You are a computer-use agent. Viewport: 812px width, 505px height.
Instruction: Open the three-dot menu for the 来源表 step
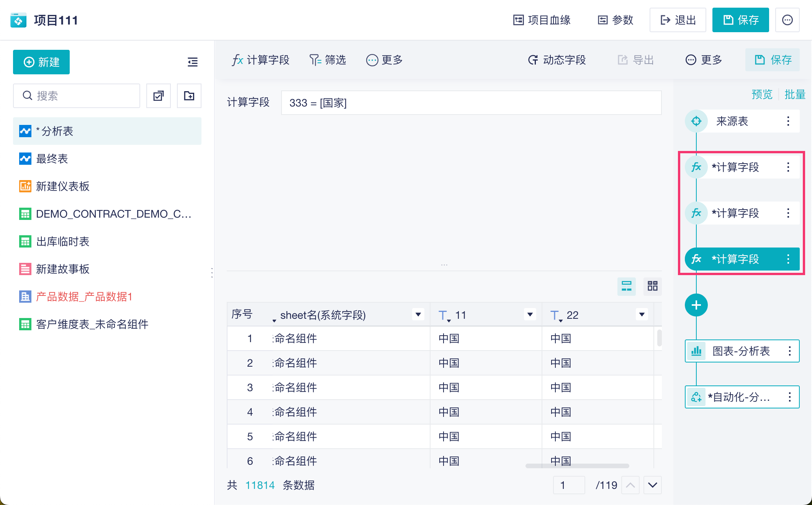click(788, 121)
